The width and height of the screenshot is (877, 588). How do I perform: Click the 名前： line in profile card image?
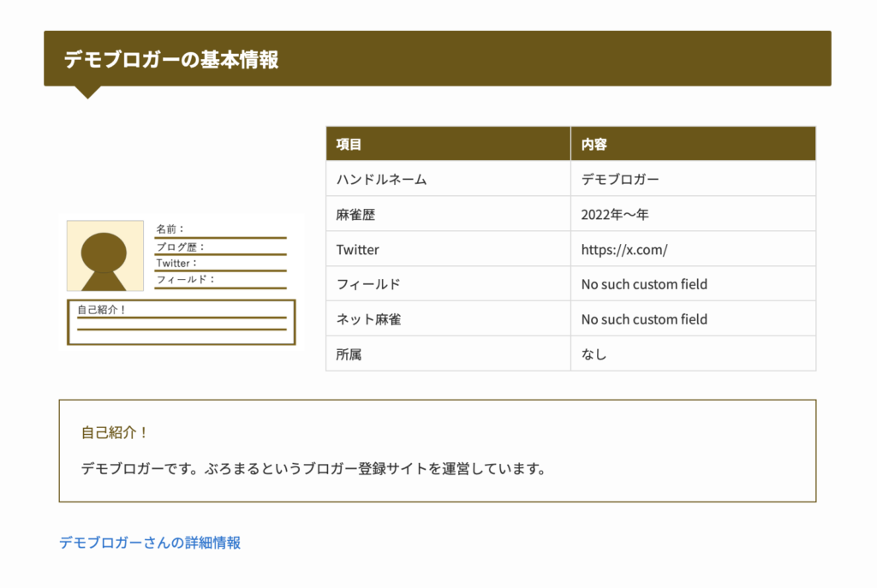170,229
